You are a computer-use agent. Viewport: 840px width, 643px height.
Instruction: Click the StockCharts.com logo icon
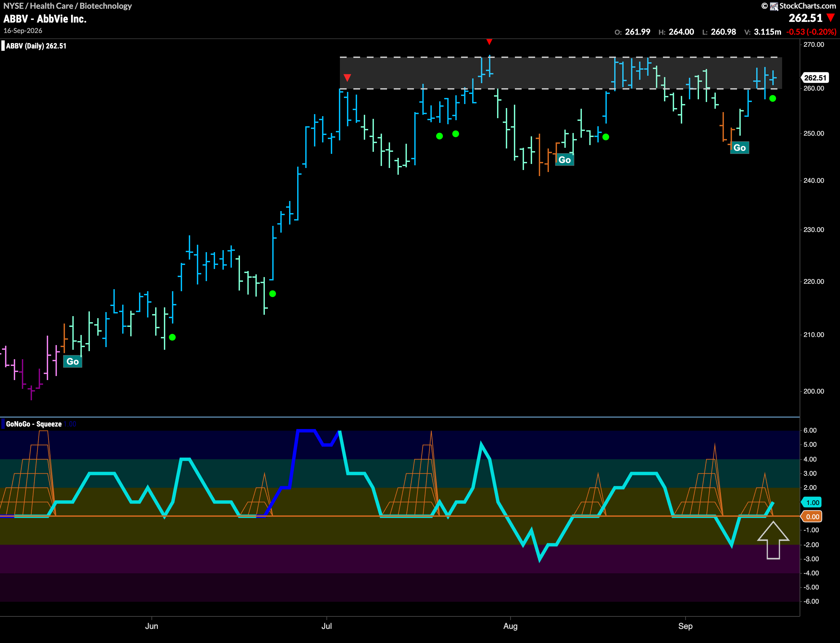pyautogui.click(x=774, y=6)
